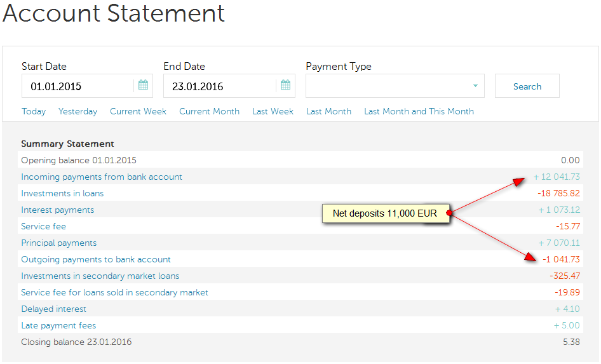
Task: Pick the Last Month date range
Action: tap(329, 112)
